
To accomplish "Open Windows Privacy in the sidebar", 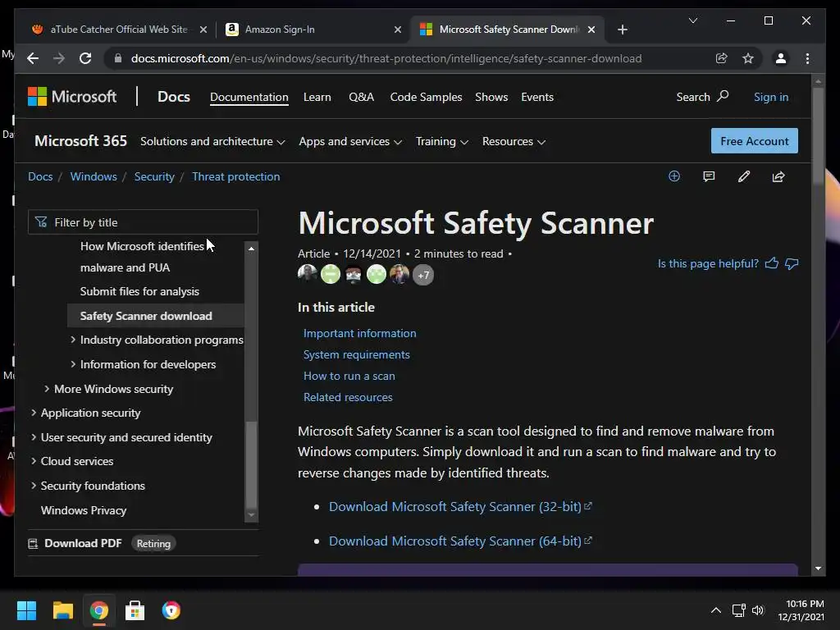I will click(84, 510).
